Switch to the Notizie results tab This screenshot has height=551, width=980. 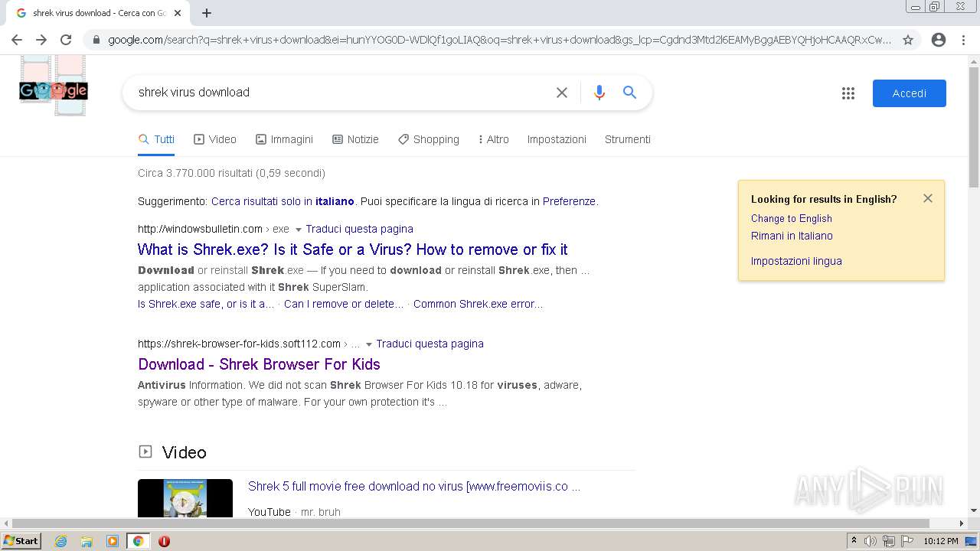tap(355, 139)
